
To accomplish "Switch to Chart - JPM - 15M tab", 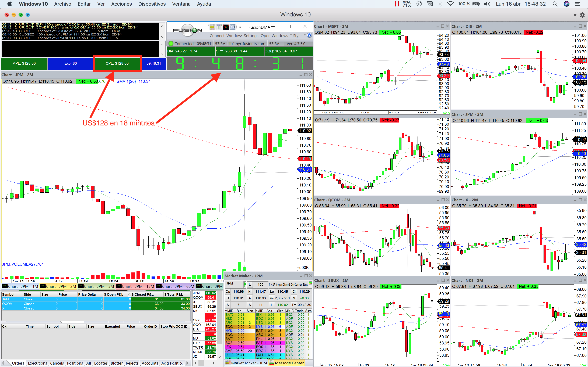I will [135, 286].
